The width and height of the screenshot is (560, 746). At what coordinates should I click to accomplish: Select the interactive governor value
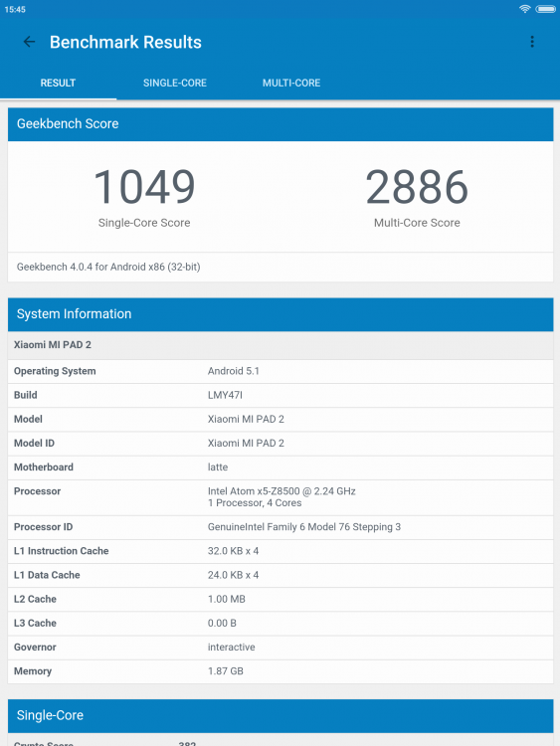point(231,648)
